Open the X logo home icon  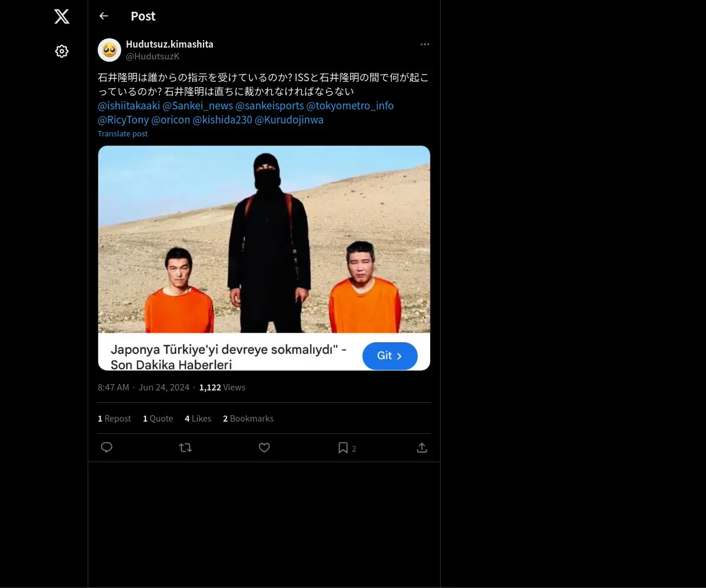point(62,16)
